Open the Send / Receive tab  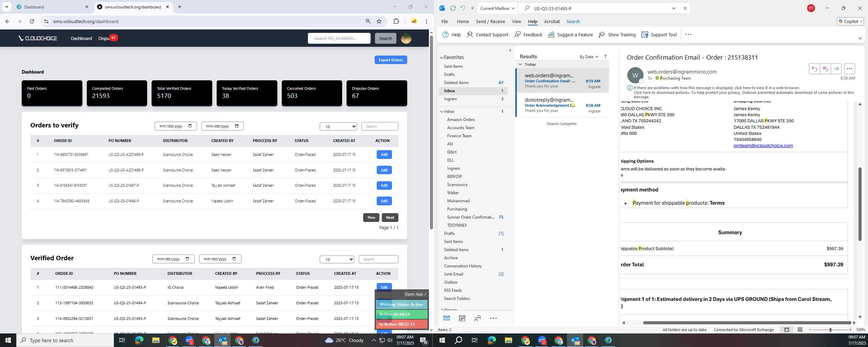tap(490, 21)
